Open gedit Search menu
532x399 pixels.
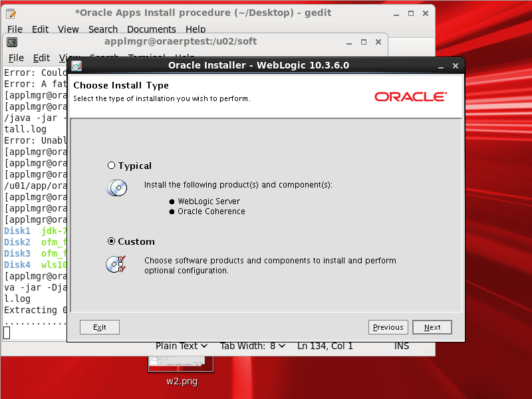click(103, 29)
